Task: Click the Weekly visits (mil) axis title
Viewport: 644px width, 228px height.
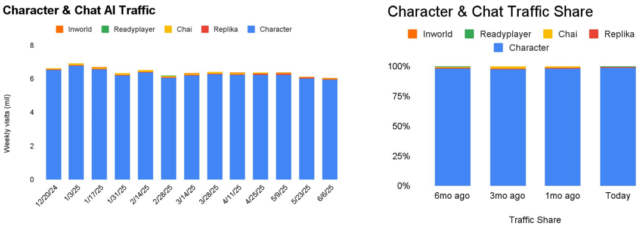Action: click(7, 123)
